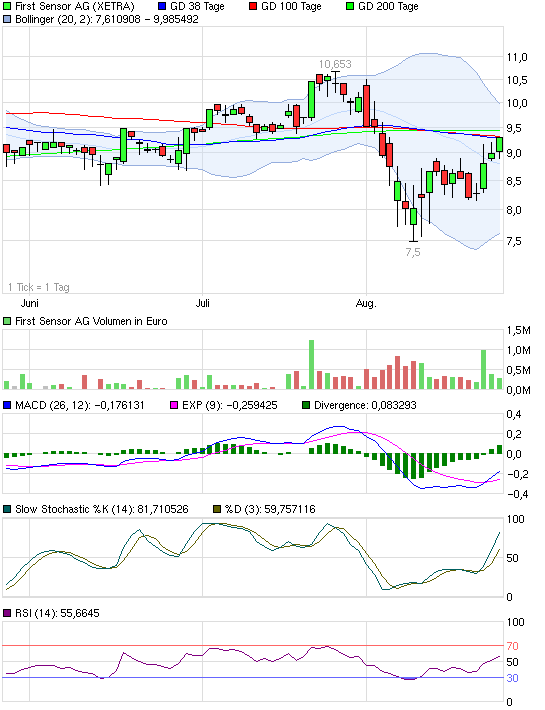Click the Juli axis label
The height and width of the screenshot is (710, 545).
coord(202,303)
